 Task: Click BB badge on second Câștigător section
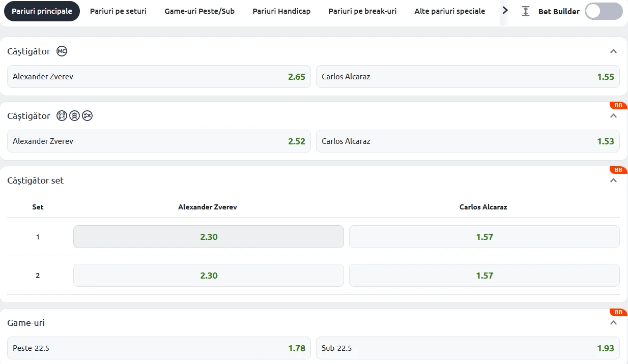click(x=618, y=105)
